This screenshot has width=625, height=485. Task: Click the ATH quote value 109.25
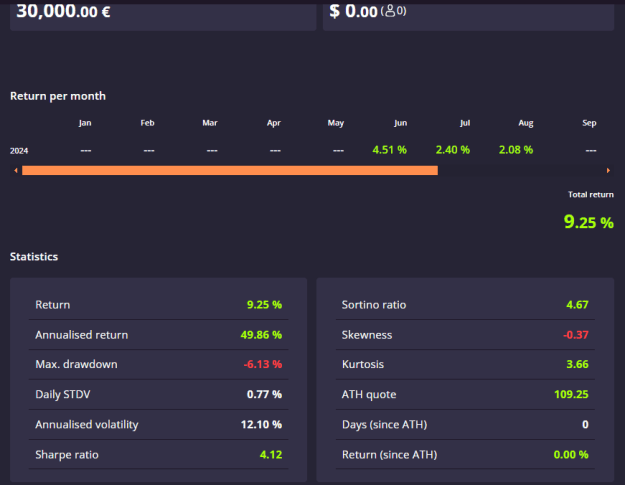tap(571, 395)
